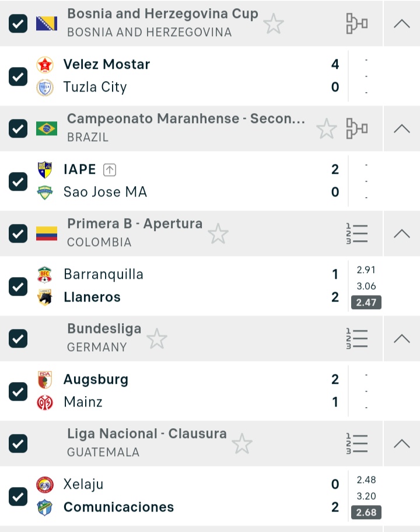The width and height of the screenshot is (420, 532).
Task: Collapse the Liga Nacional - Clausura section
Action: coord(402,443)
